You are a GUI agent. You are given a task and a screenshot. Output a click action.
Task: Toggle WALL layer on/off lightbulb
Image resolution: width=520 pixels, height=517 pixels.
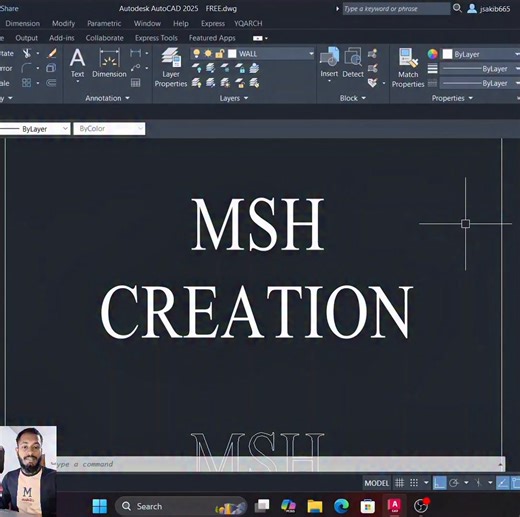point(197,53)
